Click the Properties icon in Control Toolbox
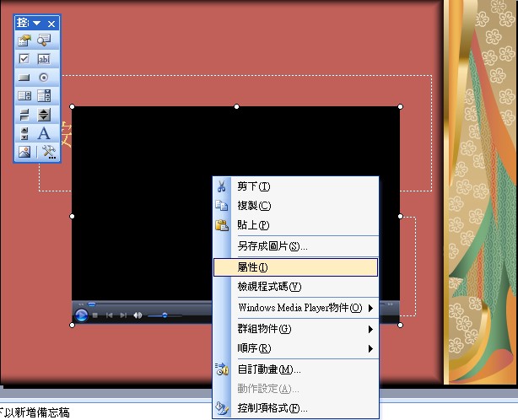The image size is (518, 420). pos(24,40)
